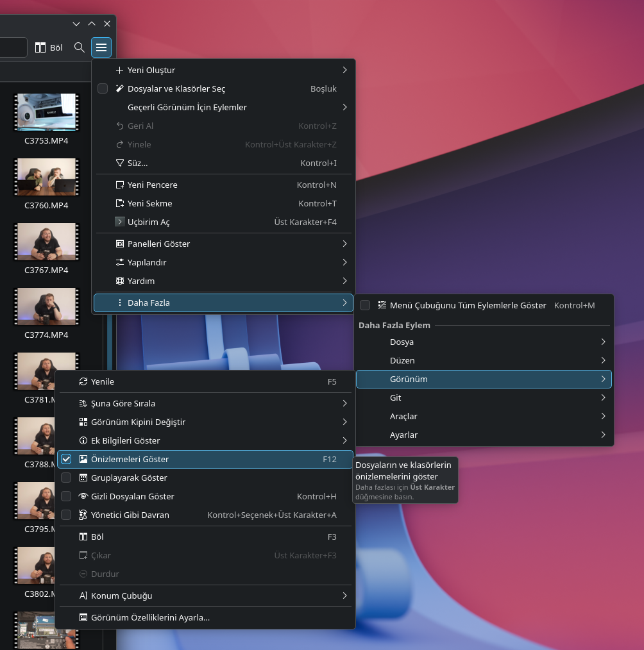644x650 pixels.
Task: Tick the Menü Çubuğunu Tüm Eylemlerle Göster checkbox
Action: coord(365,305)
